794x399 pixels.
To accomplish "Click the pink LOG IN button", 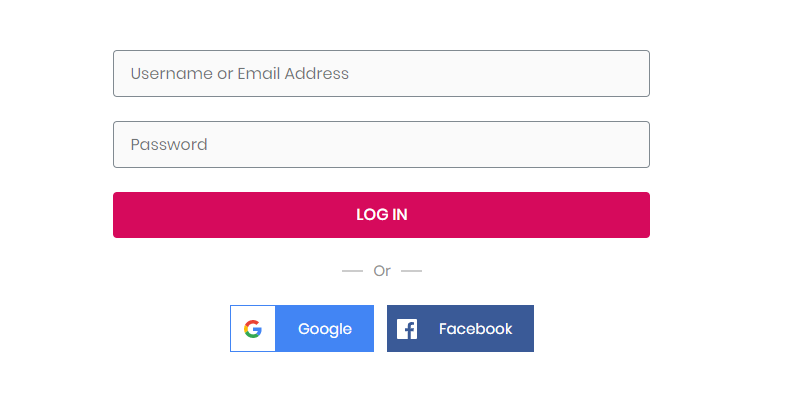I will 381,215.
